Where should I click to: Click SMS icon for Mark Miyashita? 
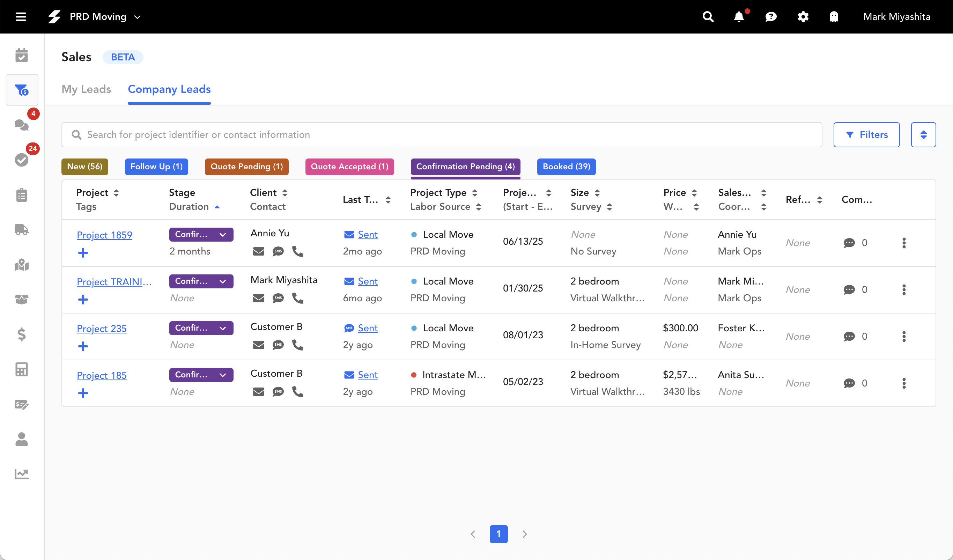point(278,298)
